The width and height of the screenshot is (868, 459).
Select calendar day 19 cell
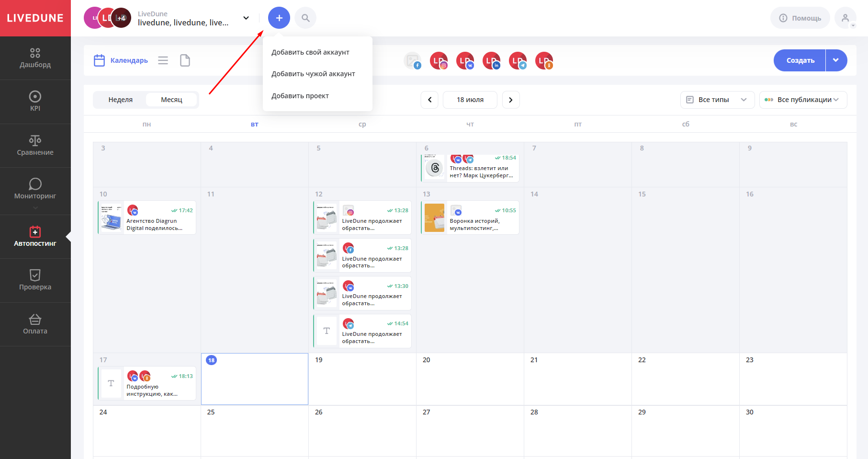click(x=362, y=379)
